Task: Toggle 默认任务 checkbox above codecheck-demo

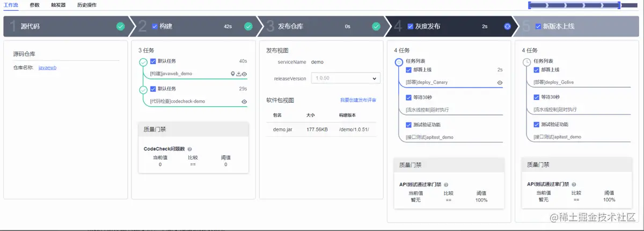Action: click(153, 89)
